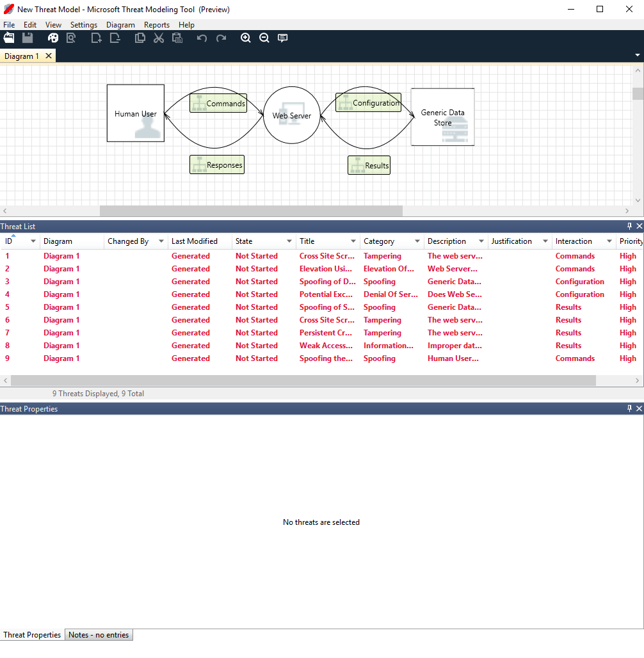The height and width of the screenshot is (658, 644).
Task: Select the Web Server process shape
Action: 291,116
